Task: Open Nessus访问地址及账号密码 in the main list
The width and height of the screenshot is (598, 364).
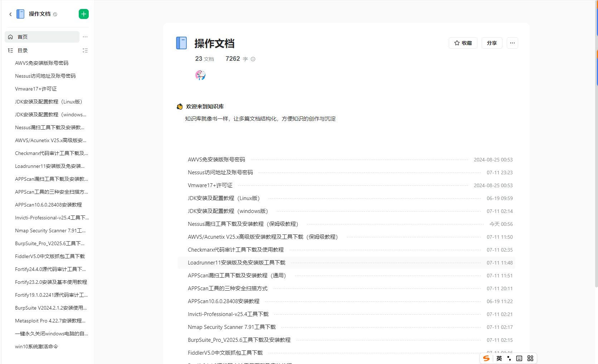Action: (x=220, y=173)
